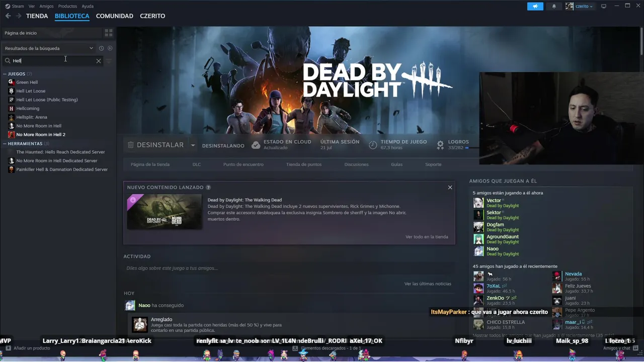Screen dimensions: 644x362
Task: Click the ready-to-play filter icon
Action: pos(110,48)
